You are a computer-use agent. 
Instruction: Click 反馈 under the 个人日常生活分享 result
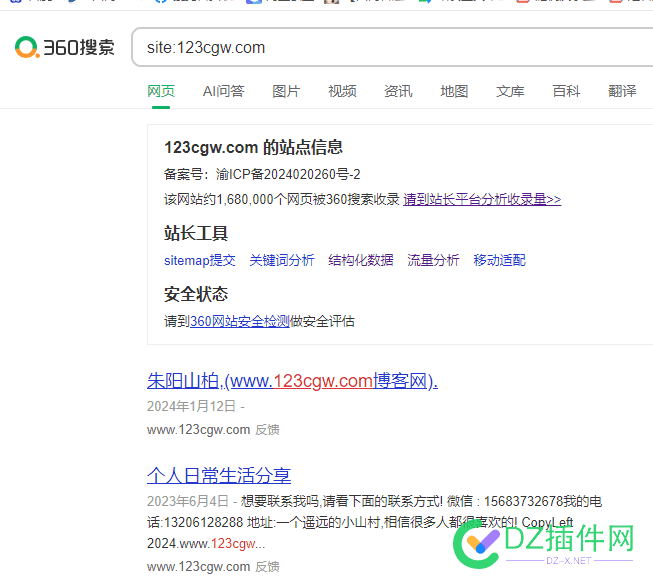267,567
